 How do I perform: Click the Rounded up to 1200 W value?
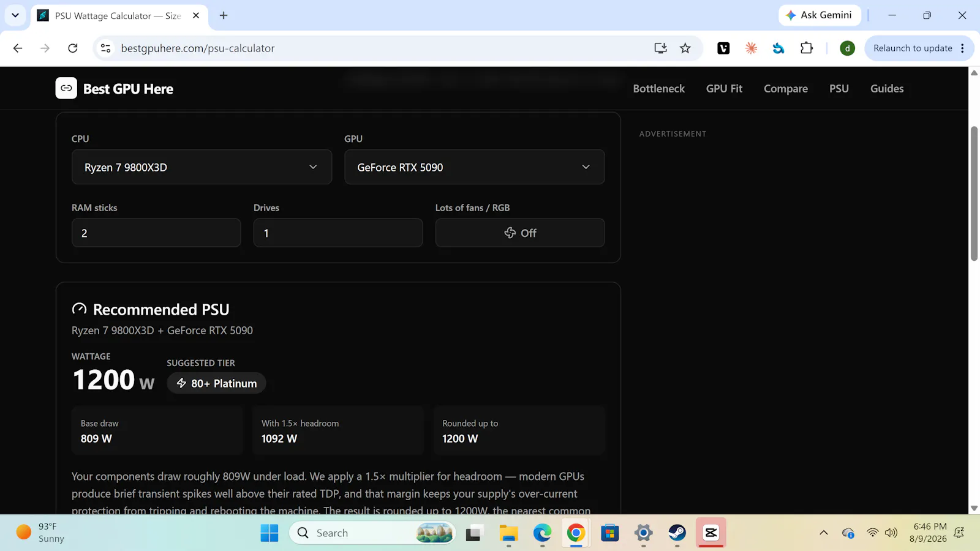coord(460,438)
